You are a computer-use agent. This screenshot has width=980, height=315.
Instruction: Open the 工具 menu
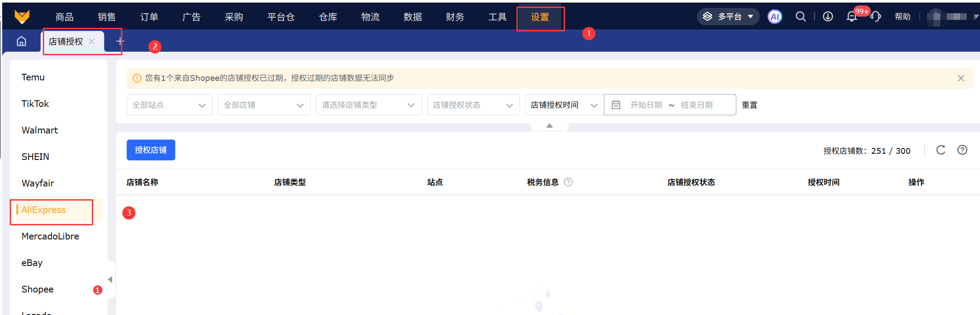(x=498, y=17)
